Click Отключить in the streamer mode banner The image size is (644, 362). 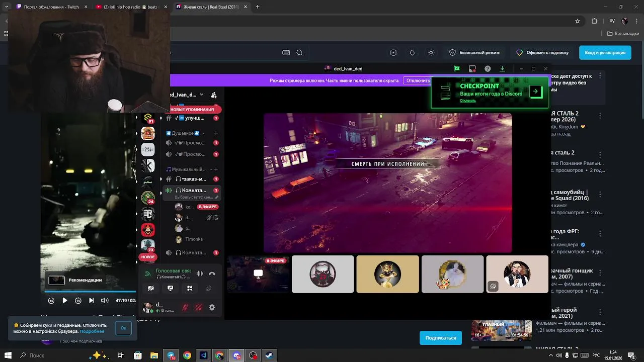pyautogui.click(x=418, y=80)
